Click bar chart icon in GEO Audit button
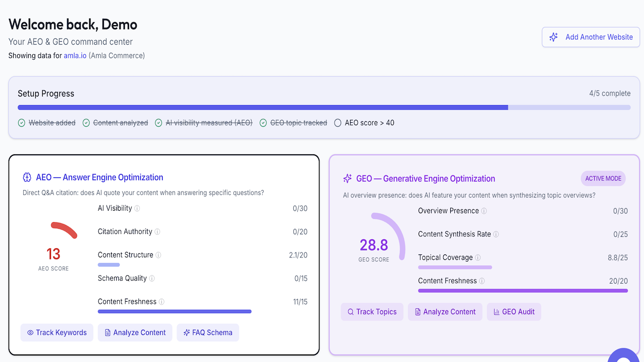The height and width of the screenshot is (362, 644). click(x=497, y=312)
